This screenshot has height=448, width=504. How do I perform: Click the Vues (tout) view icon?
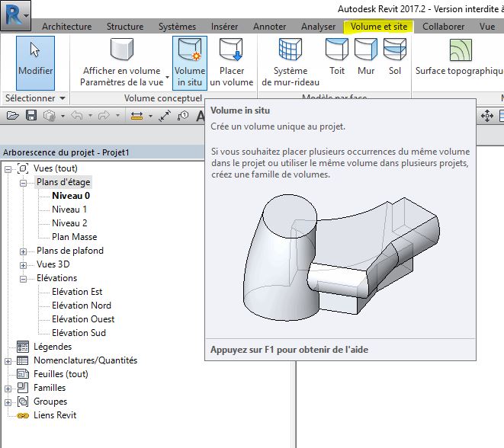23,168
